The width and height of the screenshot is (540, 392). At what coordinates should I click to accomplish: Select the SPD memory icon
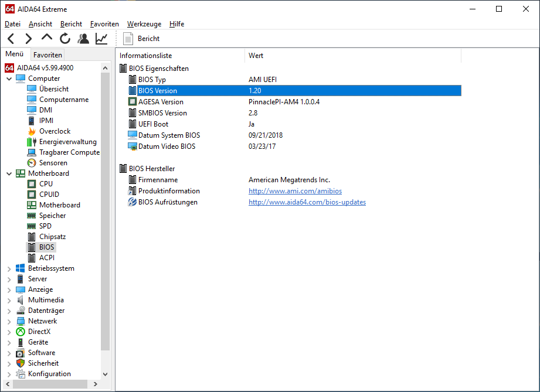click(32, 226)
